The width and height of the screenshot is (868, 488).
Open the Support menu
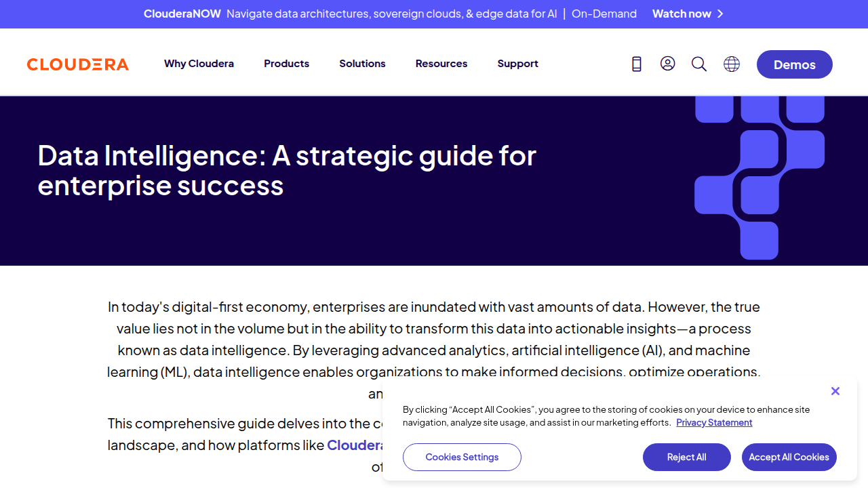point(517,64)
